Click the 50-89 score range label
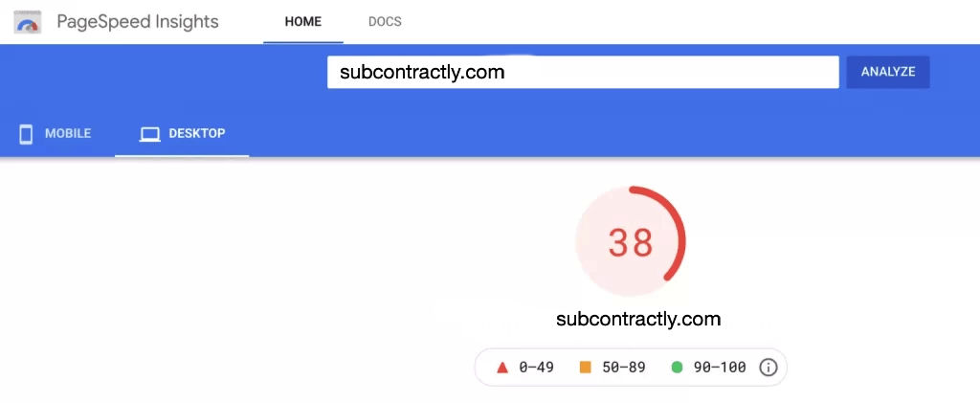 [x=624, y=367]
